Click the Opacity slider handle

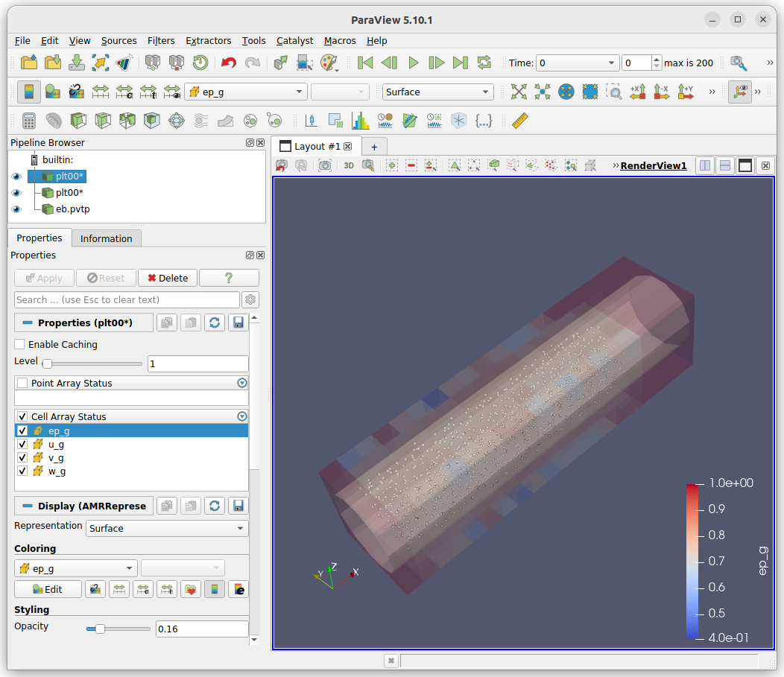pyautogui.click(x=100, y=629)
